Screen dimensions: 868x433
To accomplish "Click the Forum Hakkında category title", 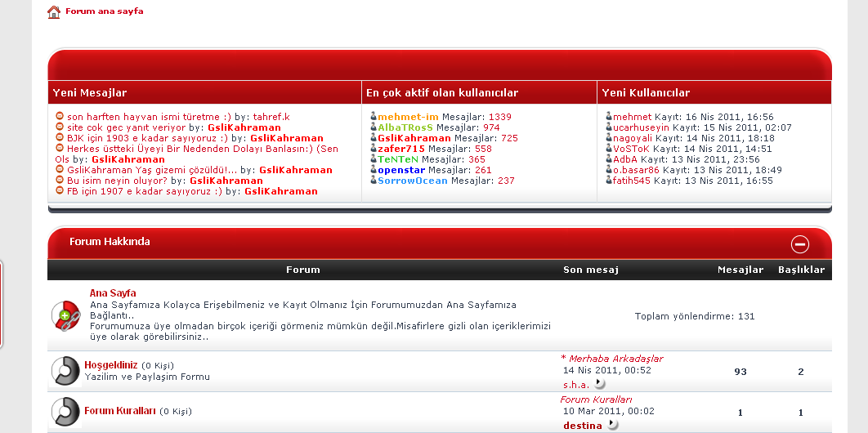I will (110, 242).
